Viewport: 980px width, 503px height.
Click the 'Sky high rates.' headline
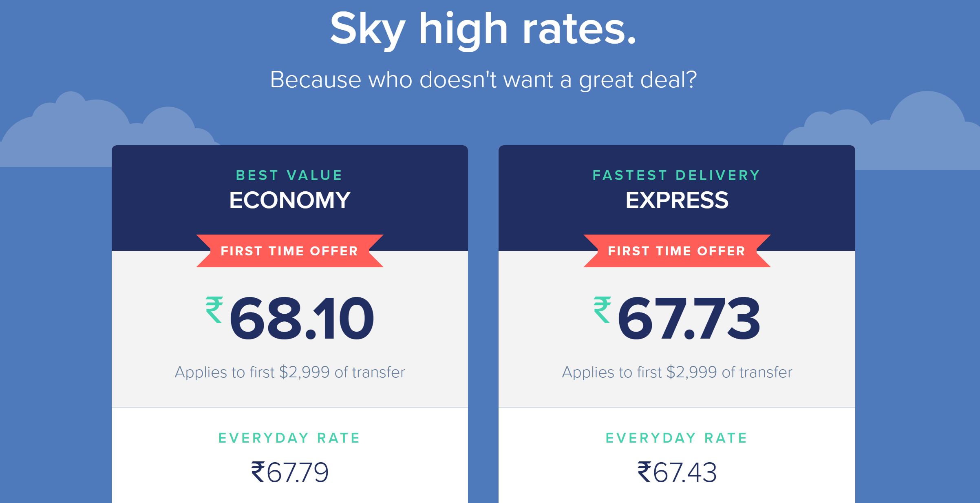[x=483, y=29]
